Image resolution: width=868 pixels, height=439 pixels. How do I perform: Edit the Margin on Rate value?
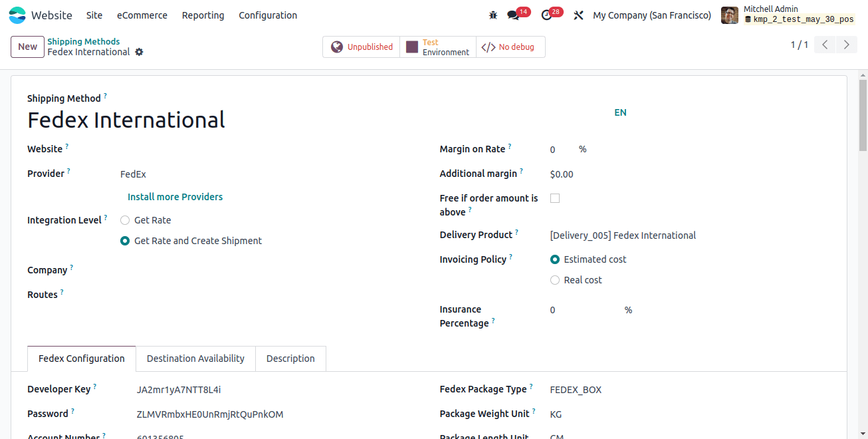click(x=562, y=150)
